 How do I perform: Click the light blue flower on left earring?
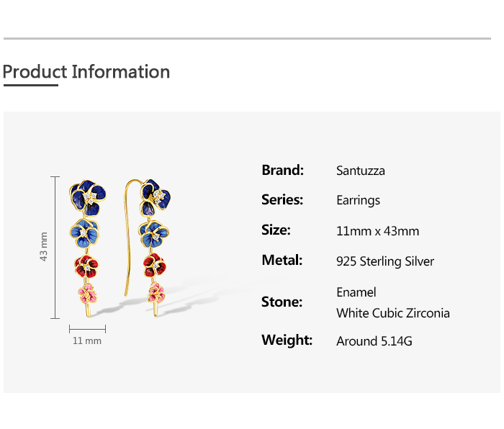[84, 233]
